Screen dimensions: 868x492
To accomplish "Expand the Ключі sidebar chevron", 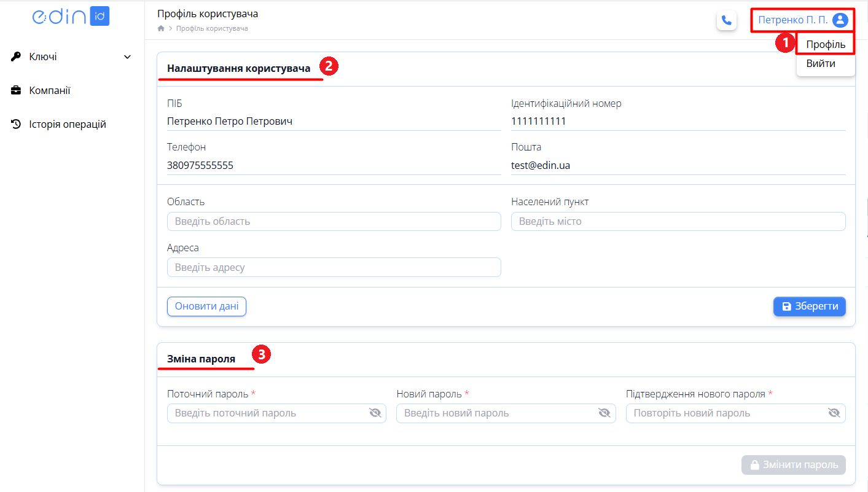I will [x=128, y=57].
